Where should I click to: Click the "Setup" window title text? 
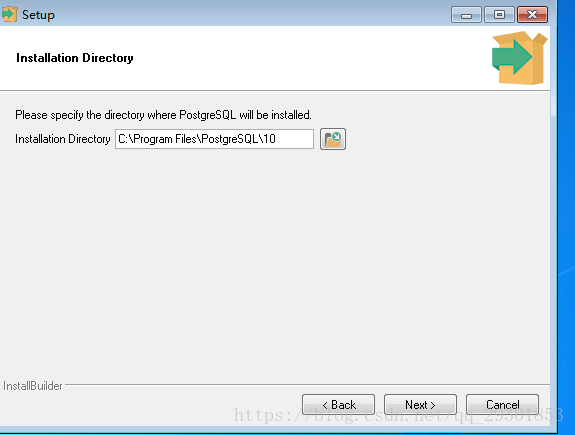(38, 15)
